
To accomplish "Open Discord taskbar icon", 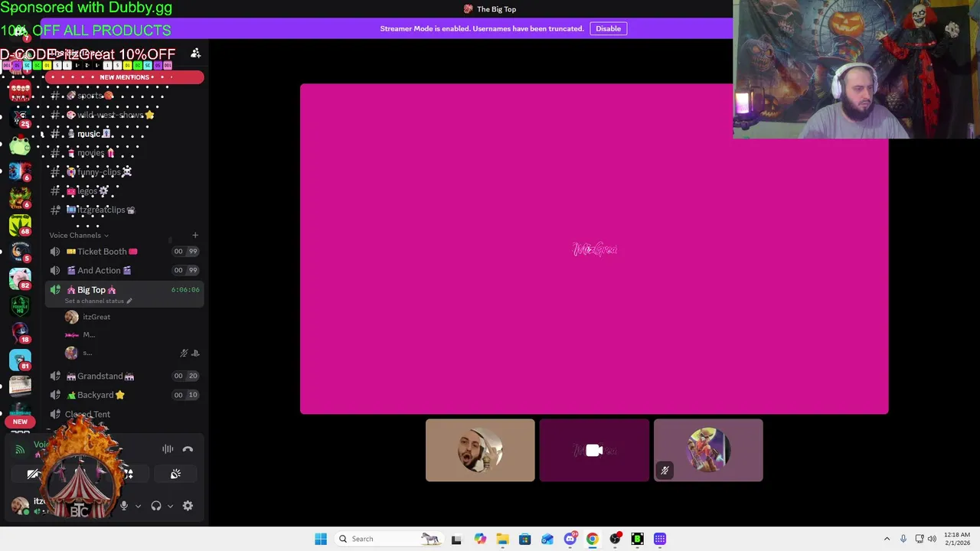I will 570,539.
